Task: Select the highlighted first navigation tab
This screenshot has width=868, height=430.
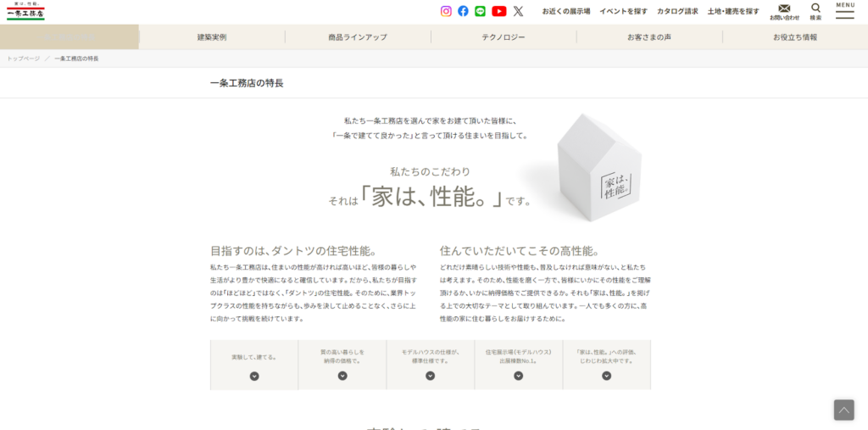Action: tap(70, 37)
